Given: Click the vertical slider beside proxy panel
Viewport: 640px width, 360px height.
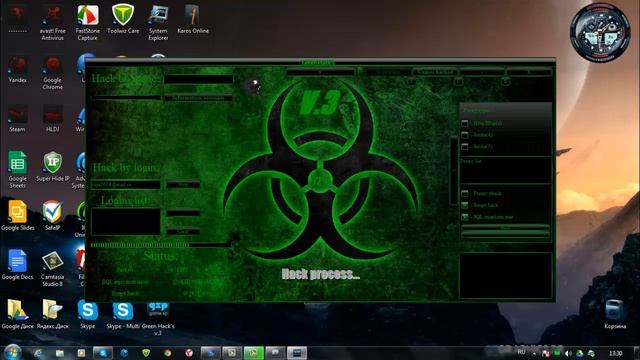Looking at the screenshot, I should point(453,171).
